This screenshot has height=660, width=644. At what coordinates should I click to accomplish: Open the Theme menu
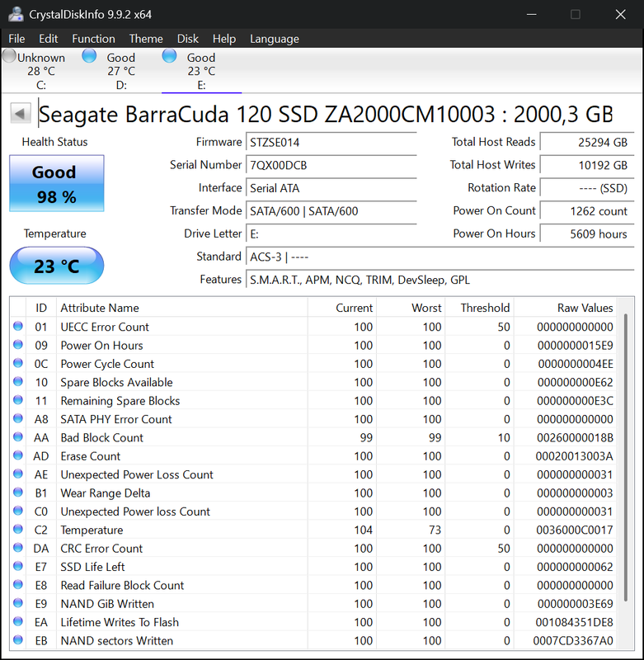(x=146, y=39)
